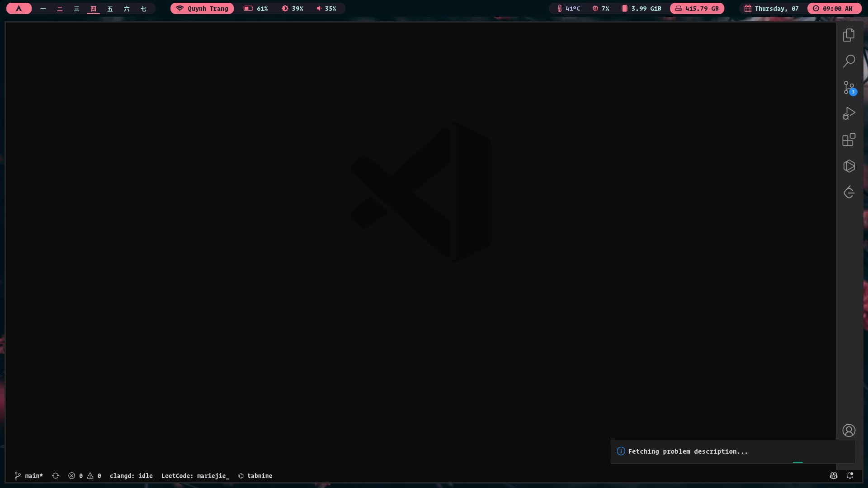The height and width of the screenshot is (488, 868).
Task: Open the Tabnine hexagon panel icon
Action: click(x=849, y=166)
